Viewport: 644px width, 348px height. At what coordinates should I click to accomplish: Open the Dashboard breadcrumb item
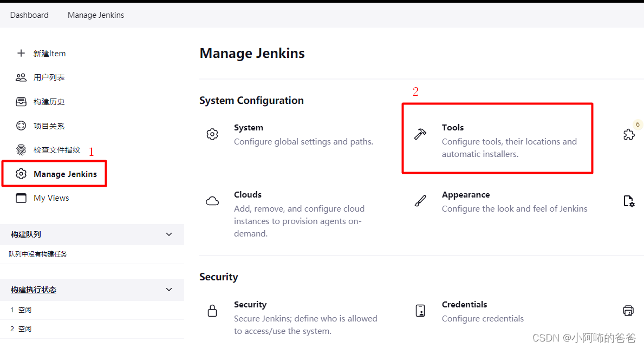29,15
